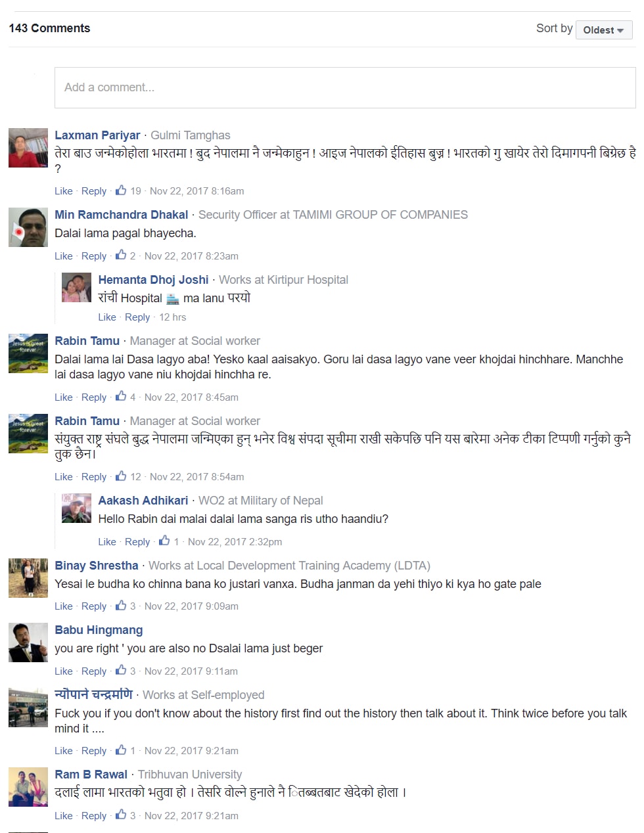Click thumbs-up icon on the 8:54am comment
Image resolution: width=644 pixels, height=833 pixels.
pyautogui.click(x=121, y=476)
